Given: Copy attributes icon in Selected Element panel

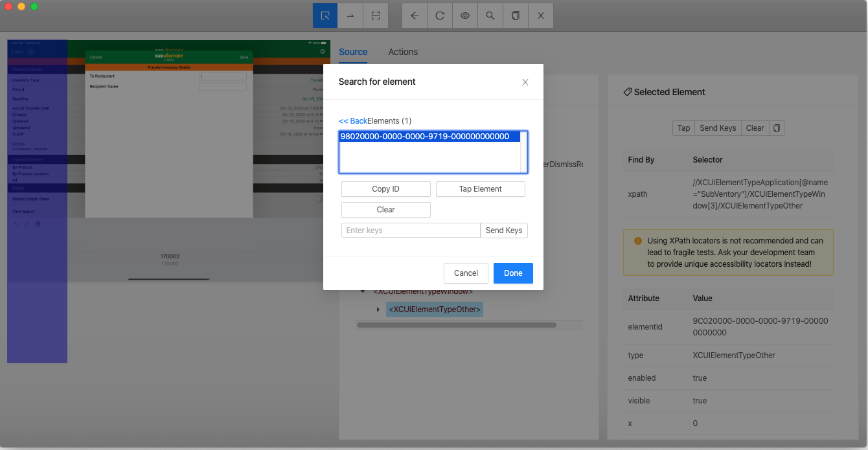Looking at the screenshot, I should pyautogui.click(x=777, y=128).
